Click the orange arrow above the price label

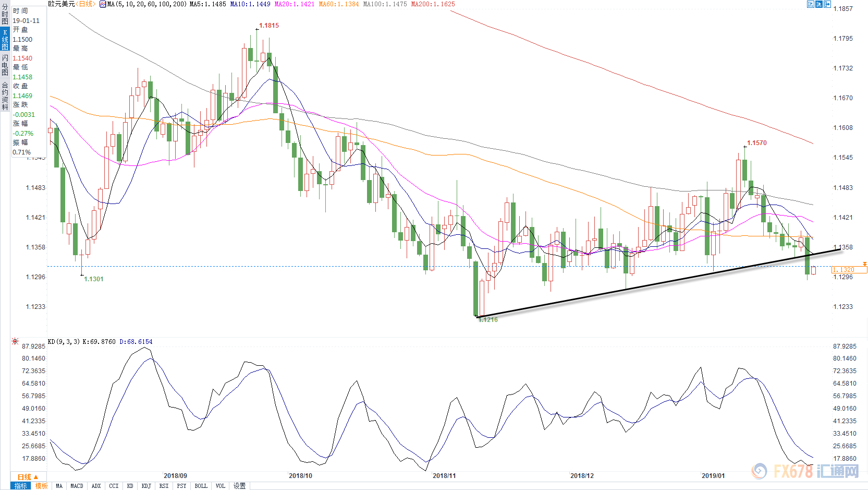click(864, 264)
